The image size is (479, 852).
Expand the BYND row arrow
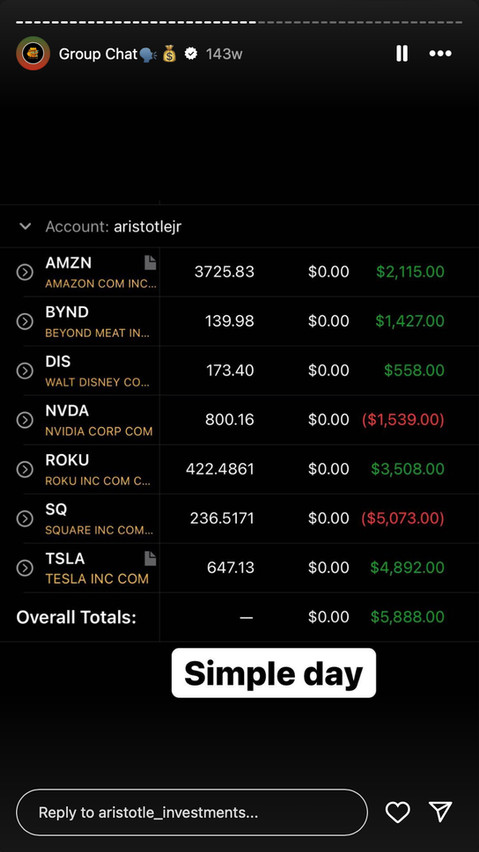pyautogui.click(x=25, y=322)
